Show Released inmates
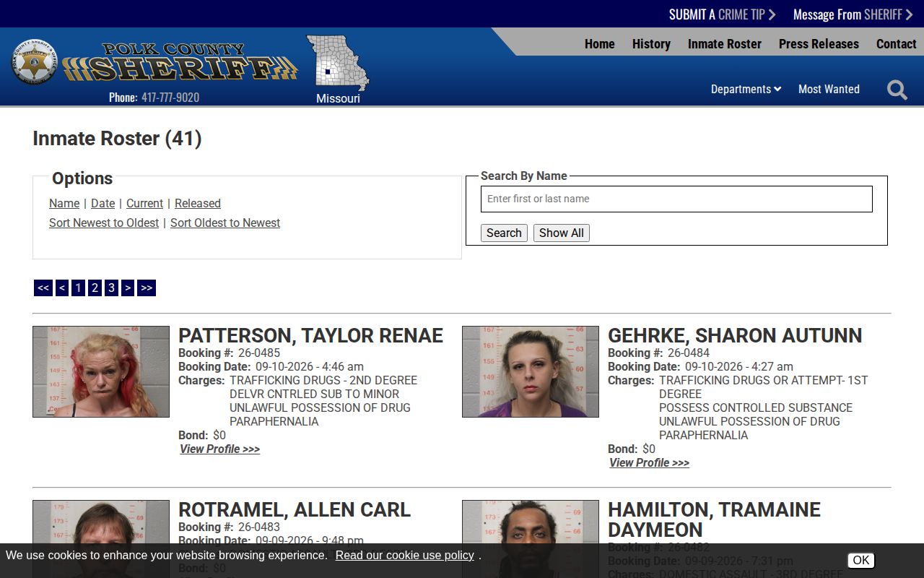Screen dimensions: 924x578 198,204
